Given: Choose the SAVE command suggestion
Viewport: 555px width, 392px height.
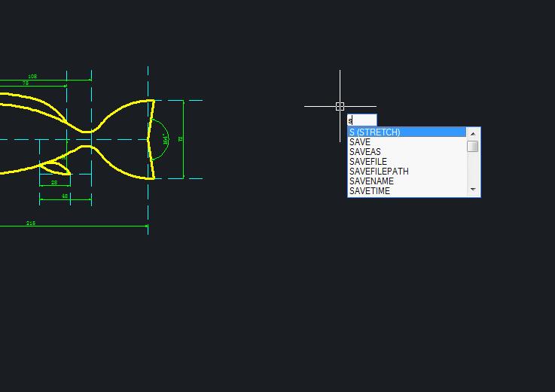Looking at the screenshot, I should pos(360,142).
